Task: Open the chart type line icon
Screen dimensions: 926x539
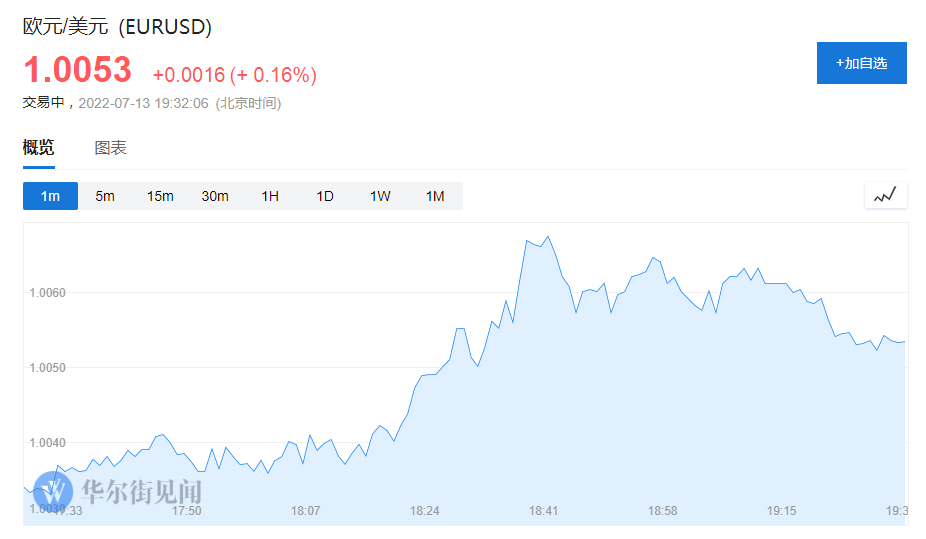Action: (x=885, y=196)
